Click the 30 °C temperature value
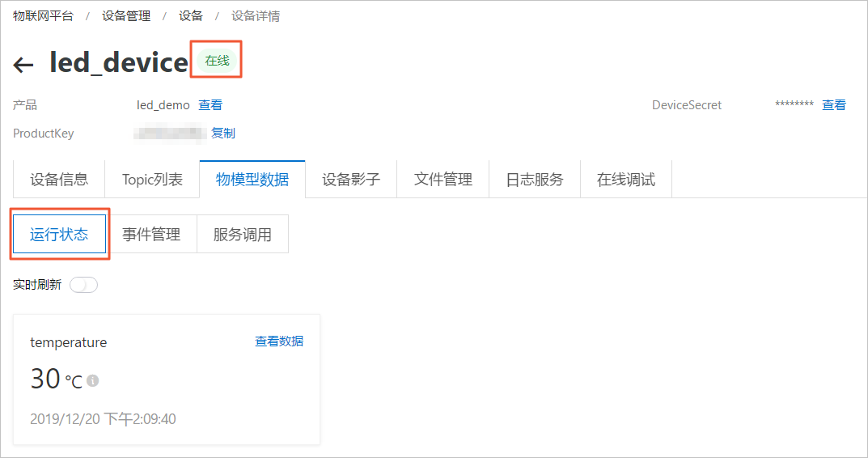 [x=57, y=380]
